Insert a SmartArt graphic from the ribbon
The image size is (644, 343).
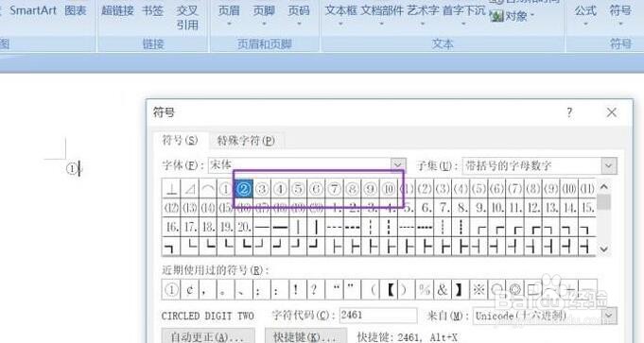pyautogui.click(x=33, y=10)
